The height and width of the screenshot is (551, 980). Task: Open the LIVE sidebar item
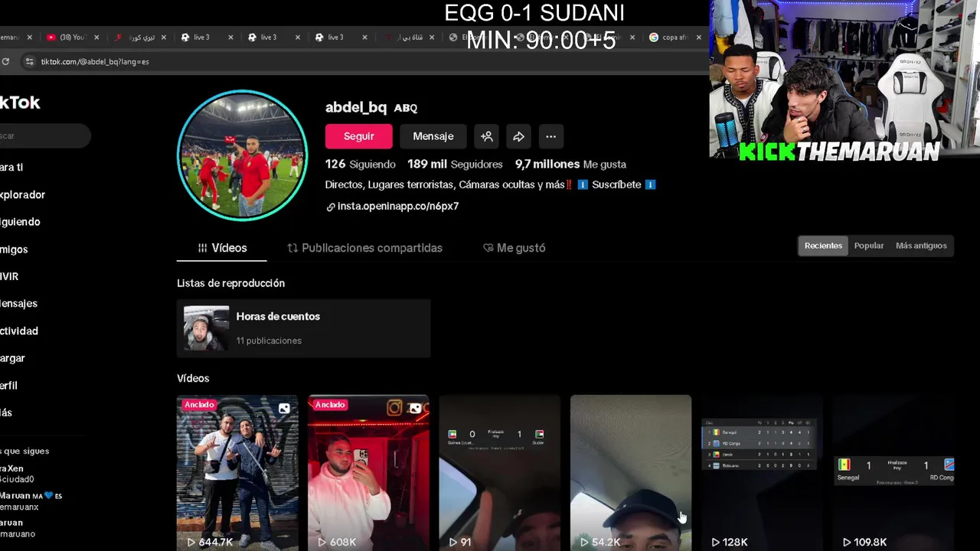coord(10,276)
